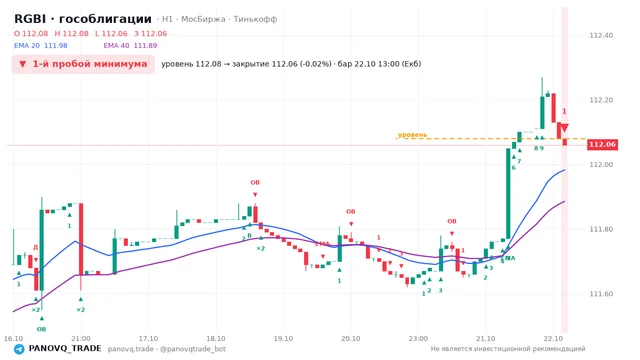
Task: Click the 'Не является инвестиционной рекомендацией' disclaimer
Action: coord(508,349)
